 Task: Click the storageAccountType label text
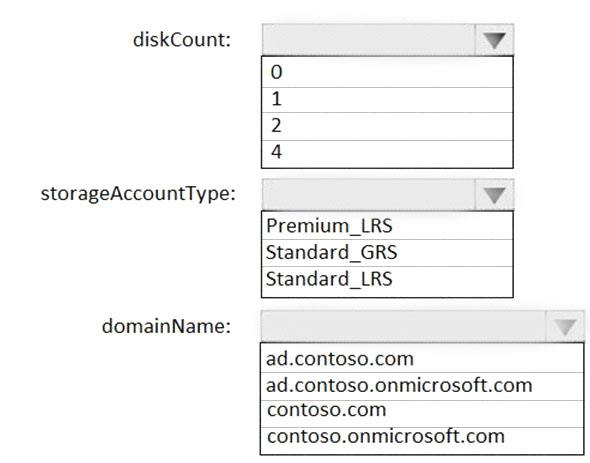(x=138, y=194)
